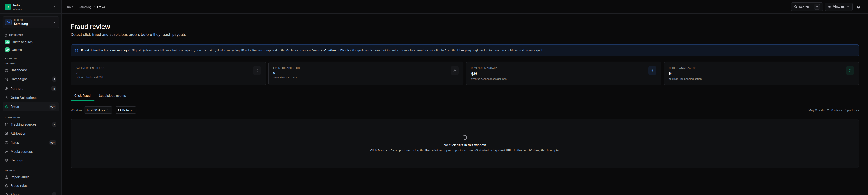The image size is (868, 195).
Task: Switch to the Suspicious events tab
Action: [112, 96]
